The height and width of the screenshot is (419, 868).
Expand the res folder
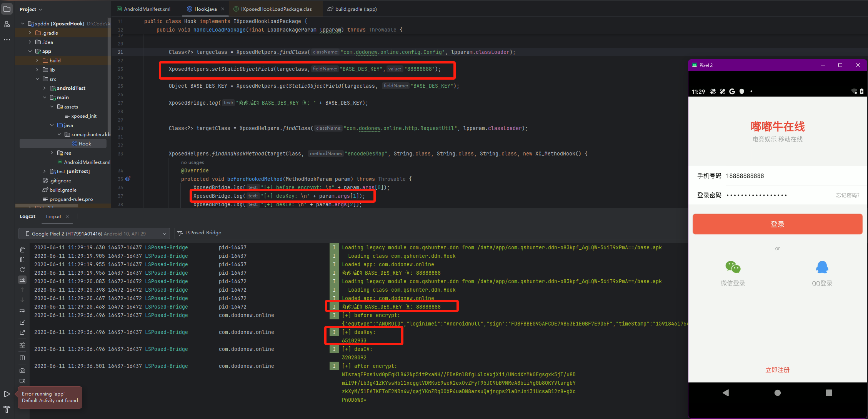pos(52,153)
